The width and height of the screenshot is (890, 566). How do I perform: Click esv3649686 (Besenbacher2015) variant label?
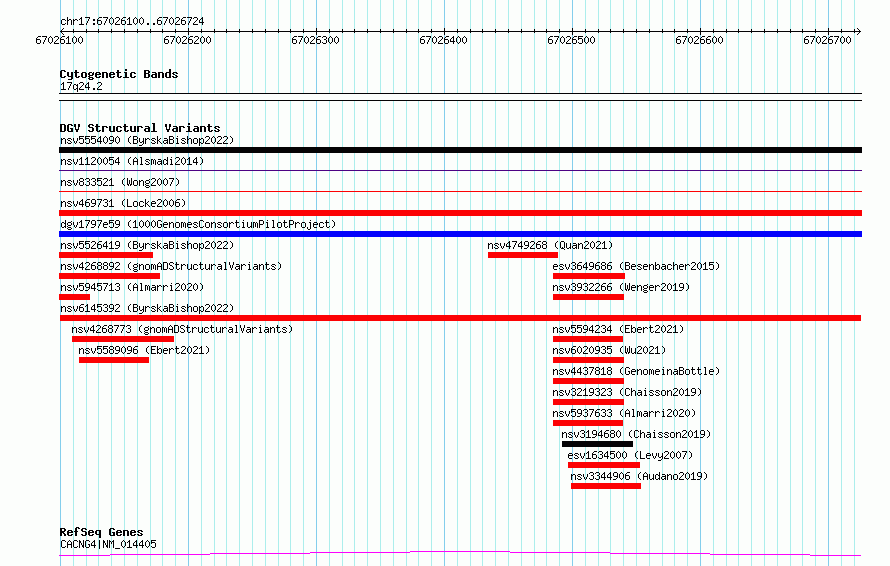click(636, 266)
